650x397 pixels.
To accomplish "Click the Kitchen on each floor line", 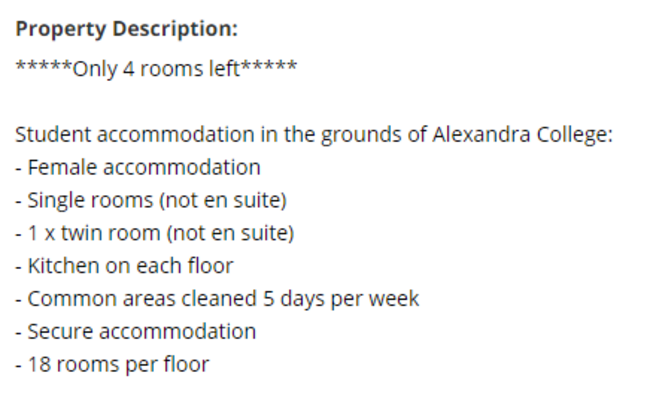I will point(124,266).
